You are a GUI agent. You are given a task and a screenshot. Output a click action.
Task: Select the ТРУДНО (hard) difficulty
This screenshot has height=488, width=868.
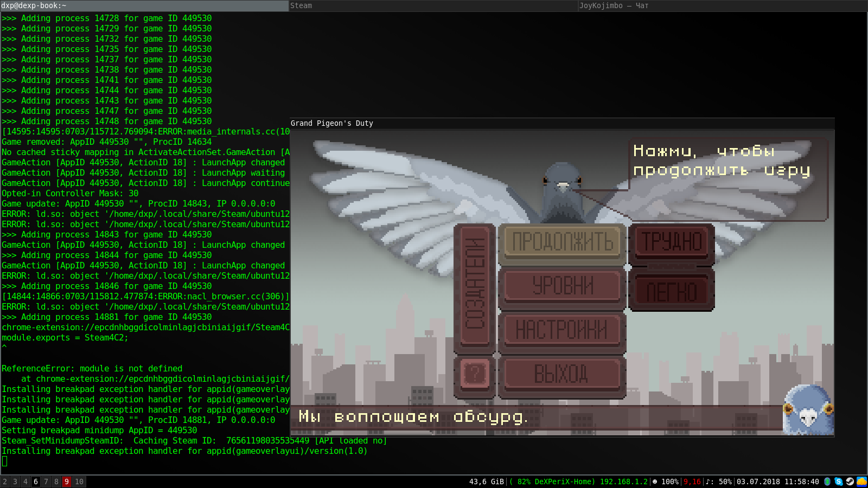tap(672, 242)
